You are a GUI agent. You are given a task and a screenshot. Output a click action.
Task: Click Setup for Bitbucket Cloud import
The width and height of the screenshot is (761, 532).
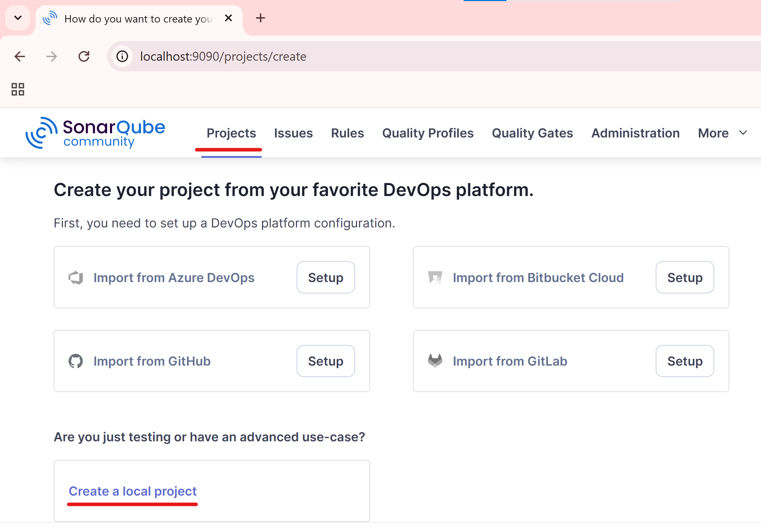click(x=685, y=277)
